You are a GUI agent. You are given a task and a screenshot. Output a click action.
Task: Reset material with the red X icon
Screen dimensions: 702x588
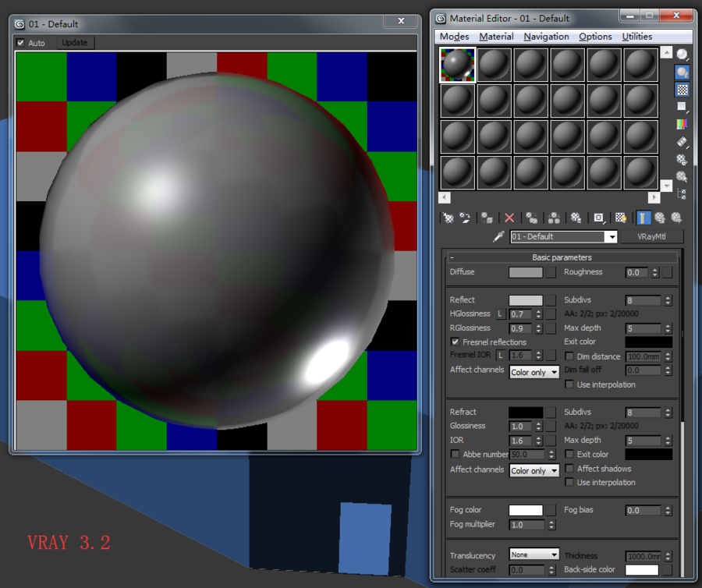tap(509, 218)
